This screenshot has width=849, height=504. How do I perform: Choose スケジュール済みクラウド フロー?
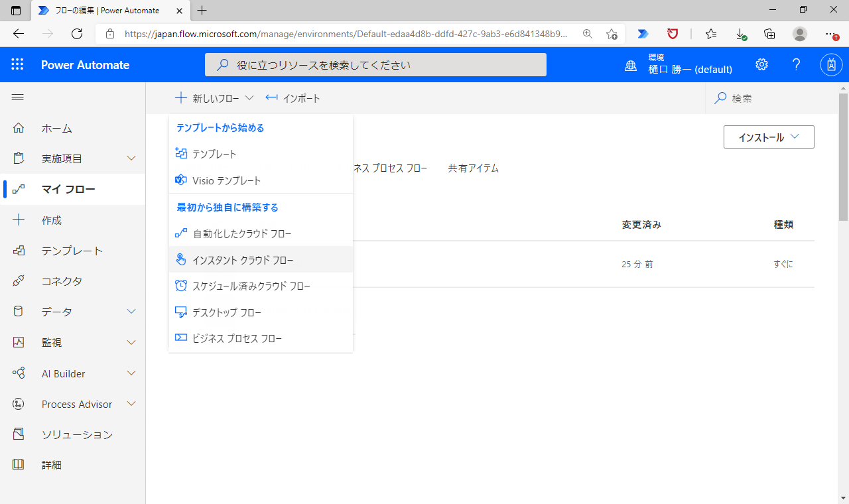pos(261,286)
